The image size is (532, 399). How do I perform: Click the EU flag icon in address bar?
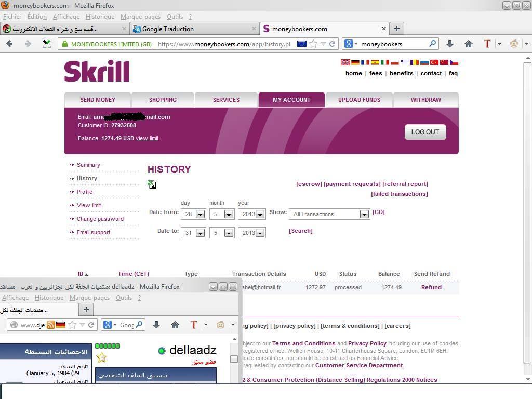(x=302, y=44)
